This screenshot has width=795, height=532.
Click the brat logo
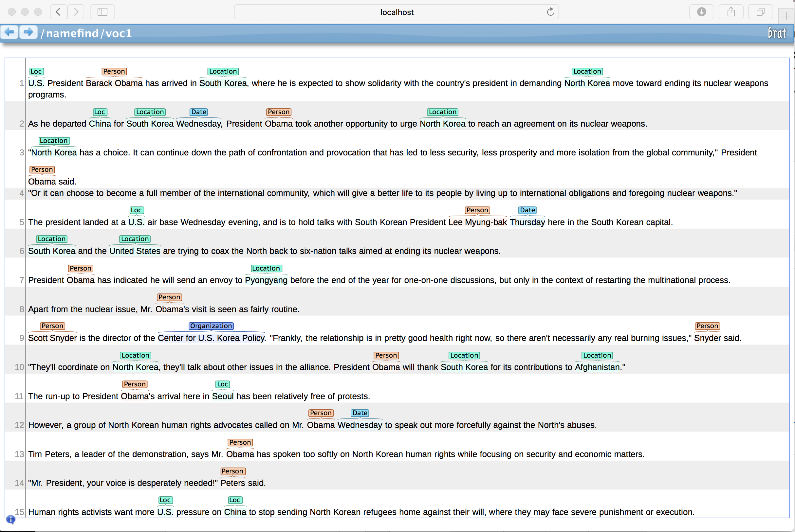[777, 33]
